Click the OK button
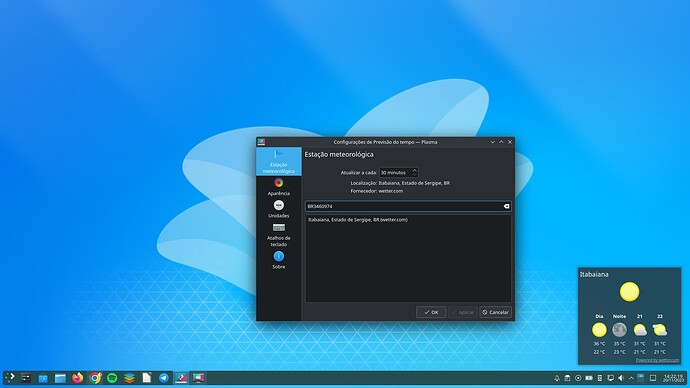The width and height of the screenshot is (690, 388). (431, 312)
